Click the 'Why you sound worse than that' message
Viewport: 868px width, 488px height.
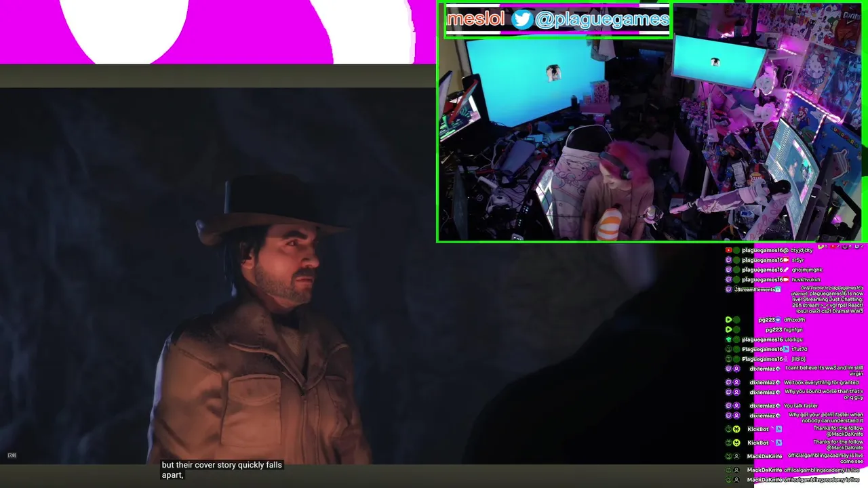click(824, 394)
